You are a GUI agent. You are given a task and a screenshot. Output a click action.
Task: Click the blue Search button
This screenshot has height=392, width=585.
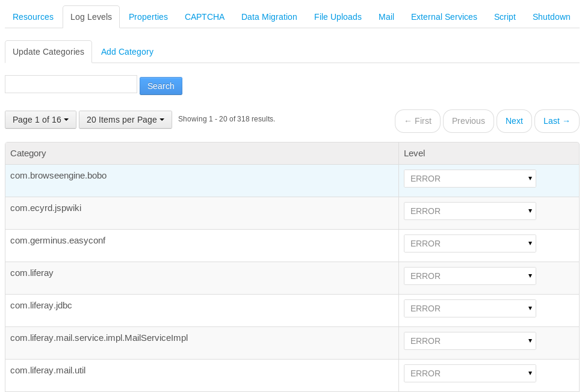161,86
